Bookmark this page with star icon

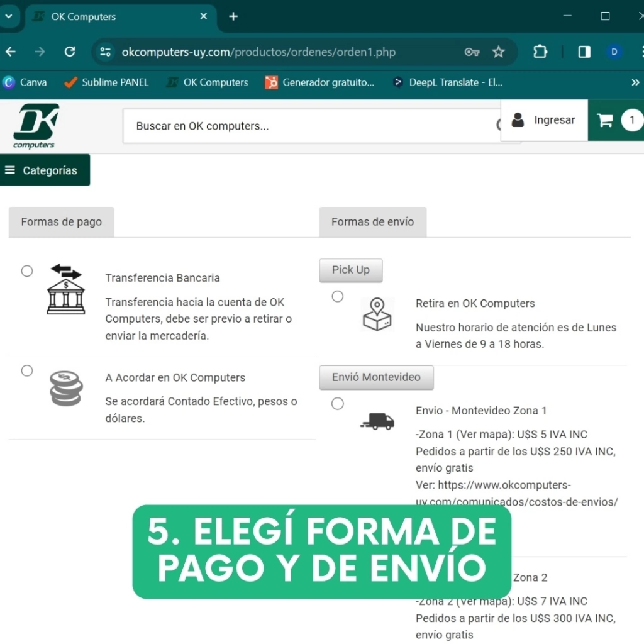(499, 52)
